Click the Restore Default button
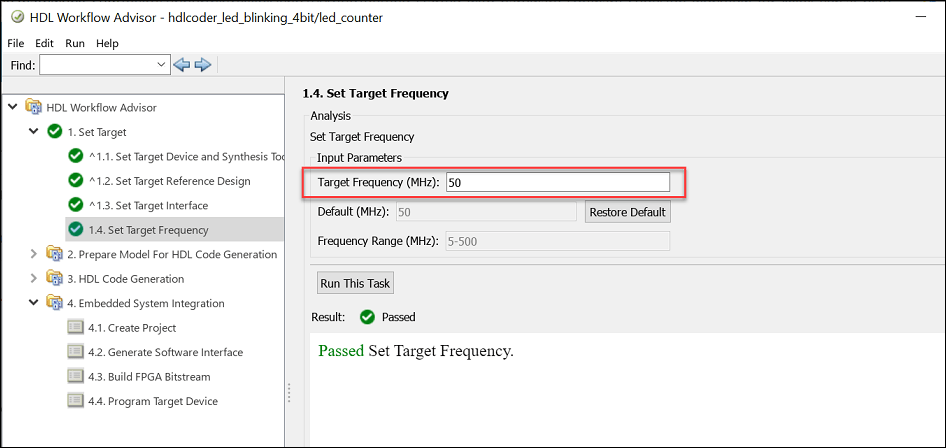 click(627, 212)
